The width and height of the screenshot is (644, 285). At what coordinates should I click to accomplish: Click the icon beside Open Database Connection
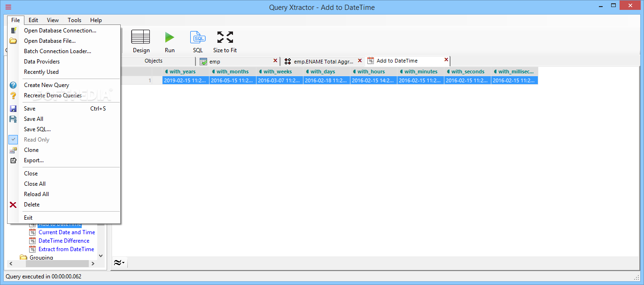coord(14,31)
